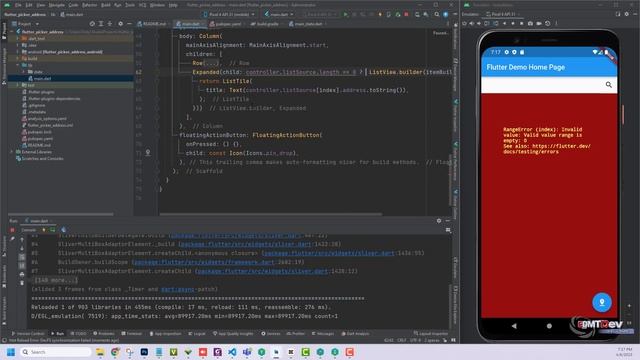Open Terminal tool window tab

[132, 333]
